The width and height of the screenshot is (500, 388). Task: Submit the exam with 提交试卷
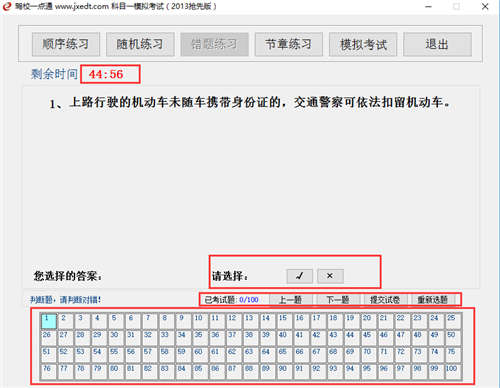pos(385,300)
